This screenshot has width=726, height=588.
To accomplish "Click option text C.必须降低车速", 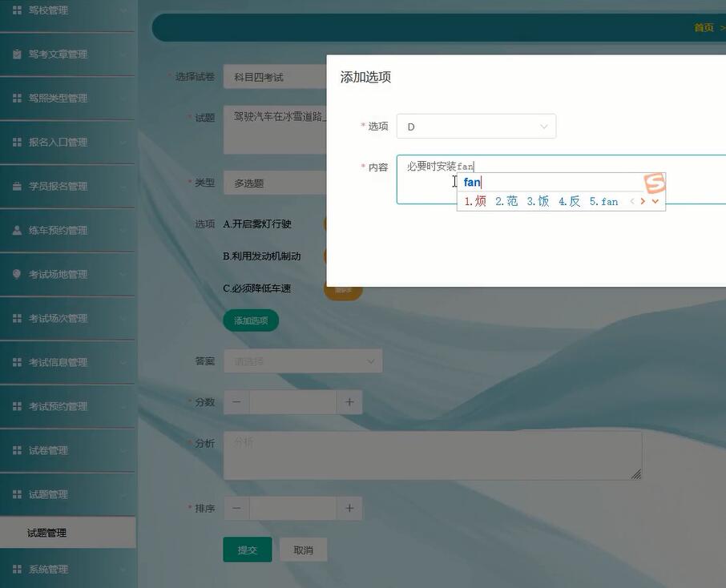I will point(257,288).
